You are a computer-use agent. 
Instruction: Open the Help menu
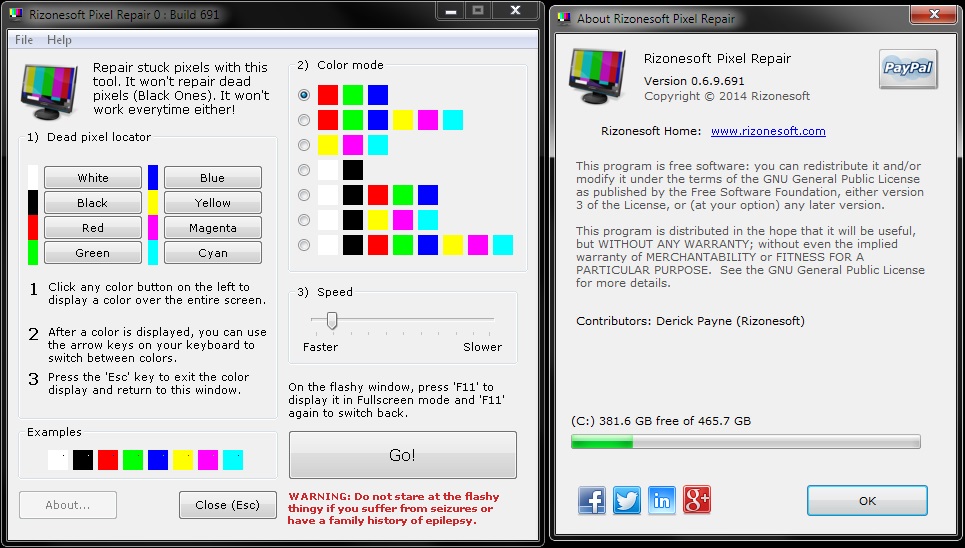click(x=59, y=40)
